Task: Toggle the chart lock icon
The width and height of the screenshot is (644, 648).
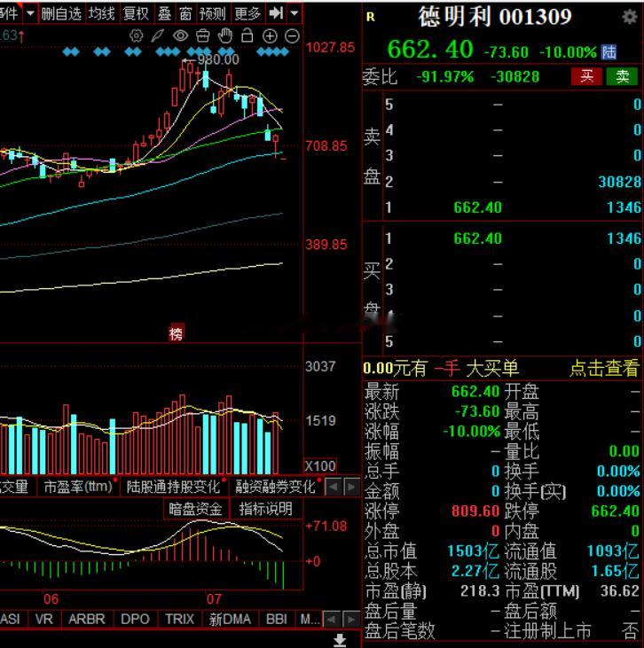Action: pos(247,36)
